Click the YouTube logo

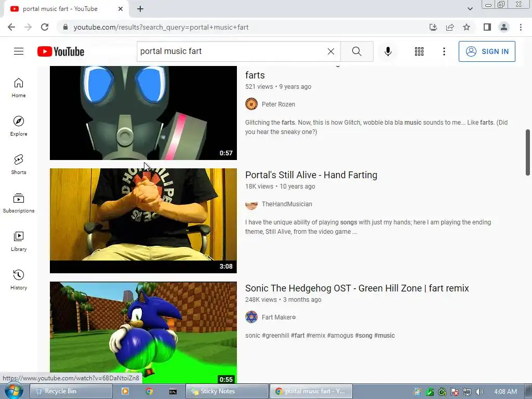pyautogui.click(x=61, y=51)
